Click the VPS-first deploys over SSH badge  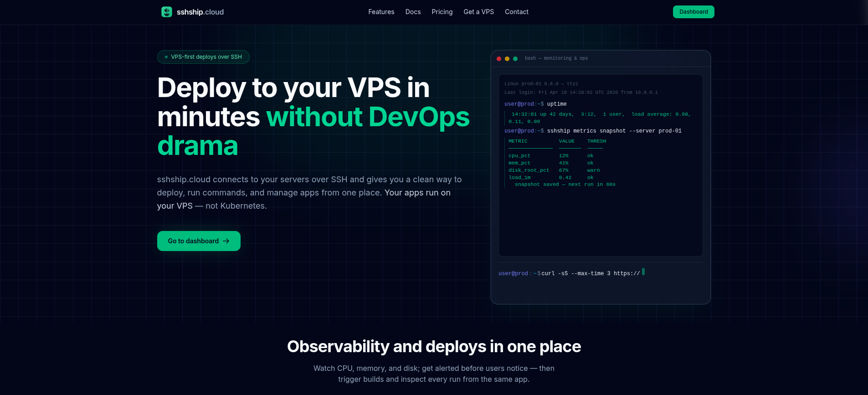coord(203,57)
